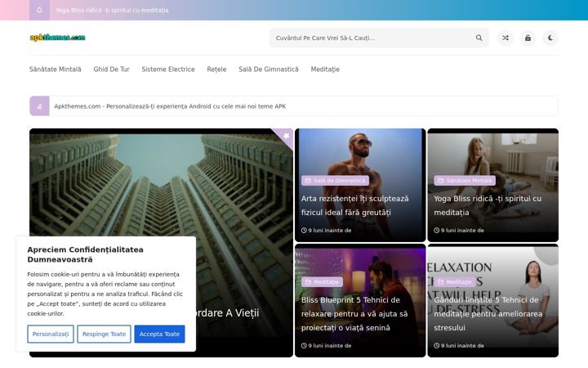Click clock date on Yoga Bliss card
Screen dimensions: 588x368
(x=459, y=231)
